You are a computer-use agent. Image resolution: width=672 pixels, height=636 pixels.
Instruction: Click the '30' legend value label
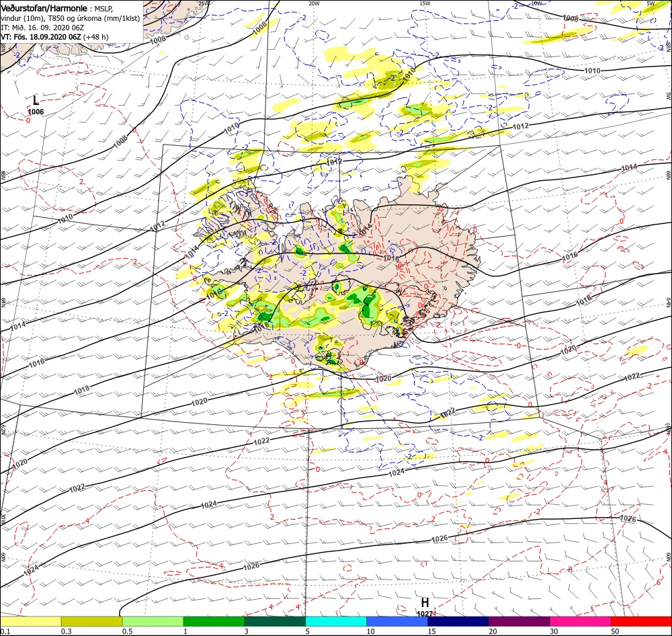pyautogui.click(x=554, y=631)
